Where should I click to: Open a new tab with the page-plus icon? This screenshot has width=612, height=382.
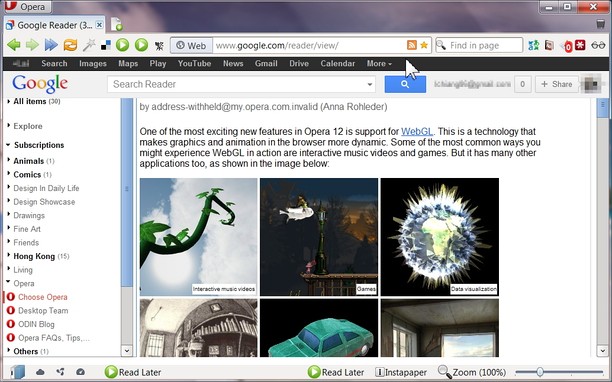[116, 24]
